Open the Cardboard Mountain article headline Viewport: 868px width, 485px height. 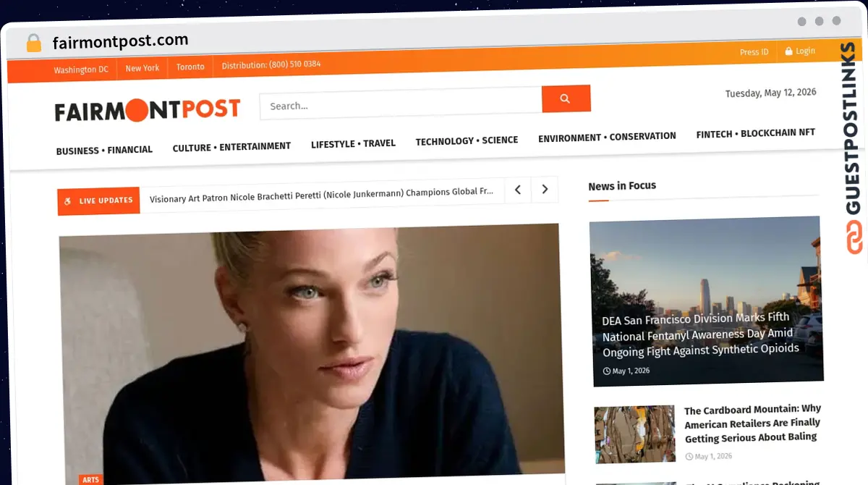[752, 423]
